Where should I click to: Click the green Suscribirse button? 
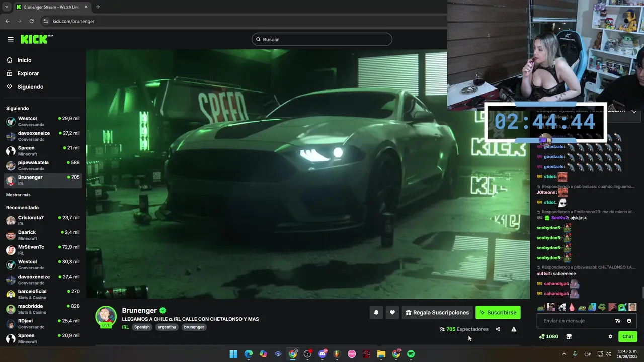click(498, 312)
